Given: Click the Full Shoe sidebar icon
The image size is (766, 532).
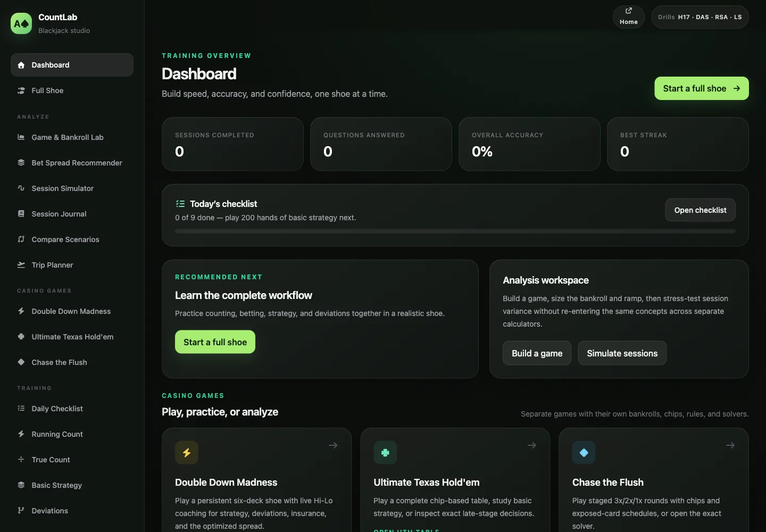Looking at the screenshot, I should [x=21, y=90].
